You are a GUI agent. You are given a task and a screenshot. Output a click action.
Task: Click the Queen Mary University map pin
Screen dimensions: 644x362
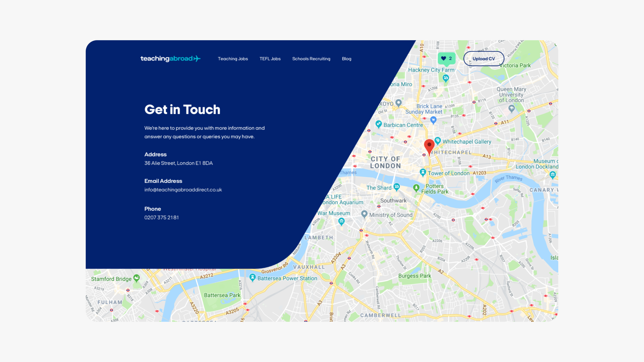tap(512, 108)
